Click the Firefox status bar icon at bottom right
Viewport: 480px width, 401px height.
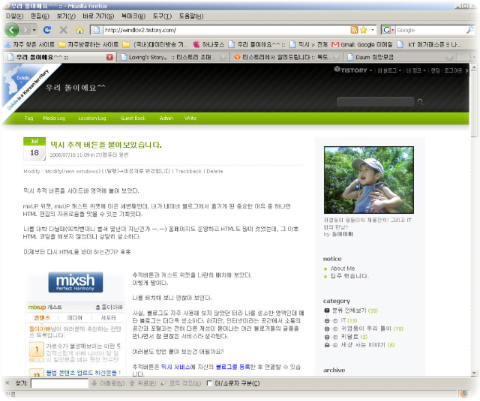pyautogui.click(x=464, y=394)
